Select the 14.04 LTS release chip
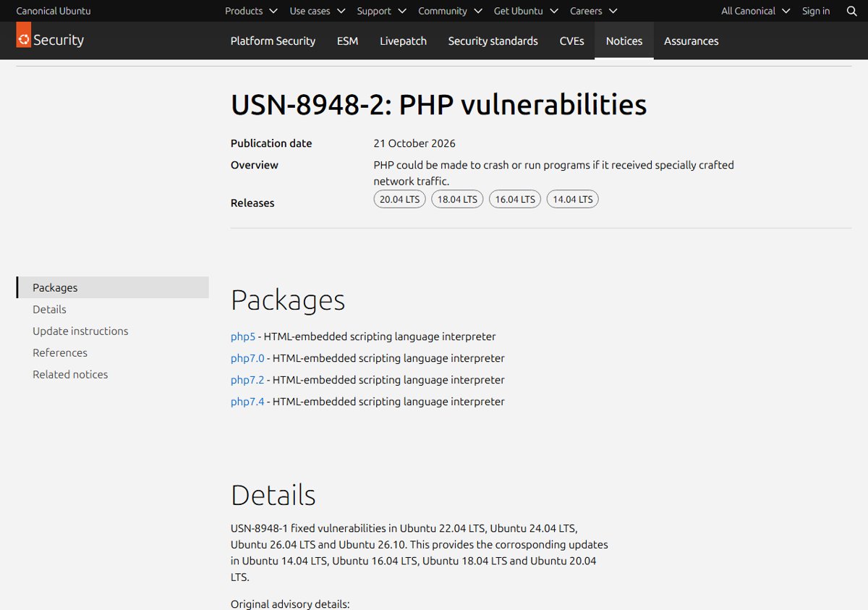The height and width of the screenshot is (610, 868). [573, 199]
